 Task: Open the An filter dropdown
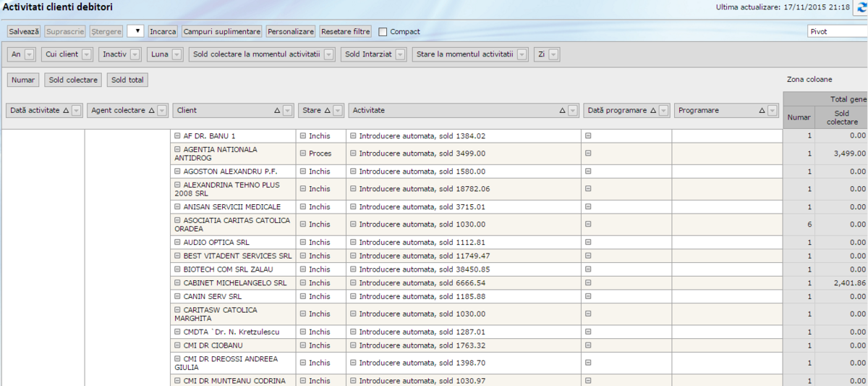coord(30,54)
